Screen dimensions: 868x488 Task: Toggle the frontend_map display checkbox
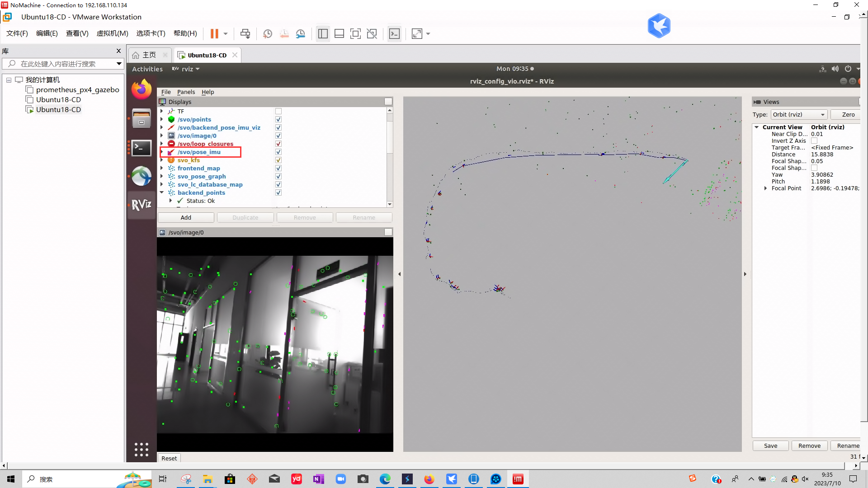click(x=278, y=168)
